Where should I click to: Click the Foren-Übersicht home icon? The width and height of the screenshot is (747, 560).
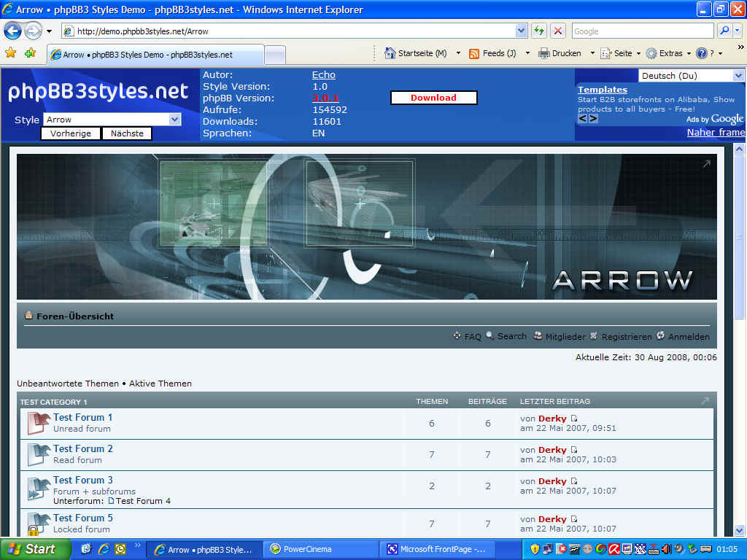point(29,316)
